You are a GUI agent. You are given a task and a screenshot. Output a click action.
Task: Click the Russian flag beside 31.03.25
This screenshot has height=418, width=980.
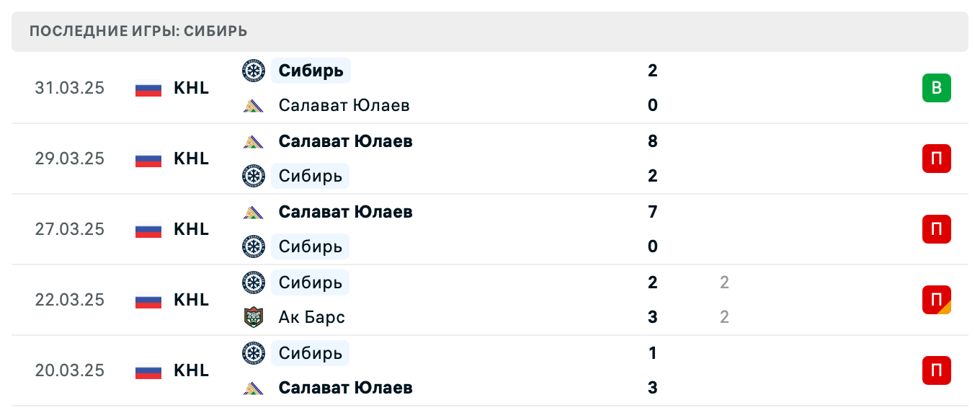click(148, 88)
